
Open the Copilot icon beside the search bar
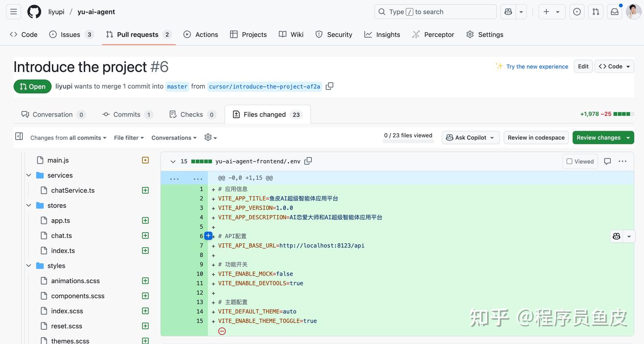(508, 11)
